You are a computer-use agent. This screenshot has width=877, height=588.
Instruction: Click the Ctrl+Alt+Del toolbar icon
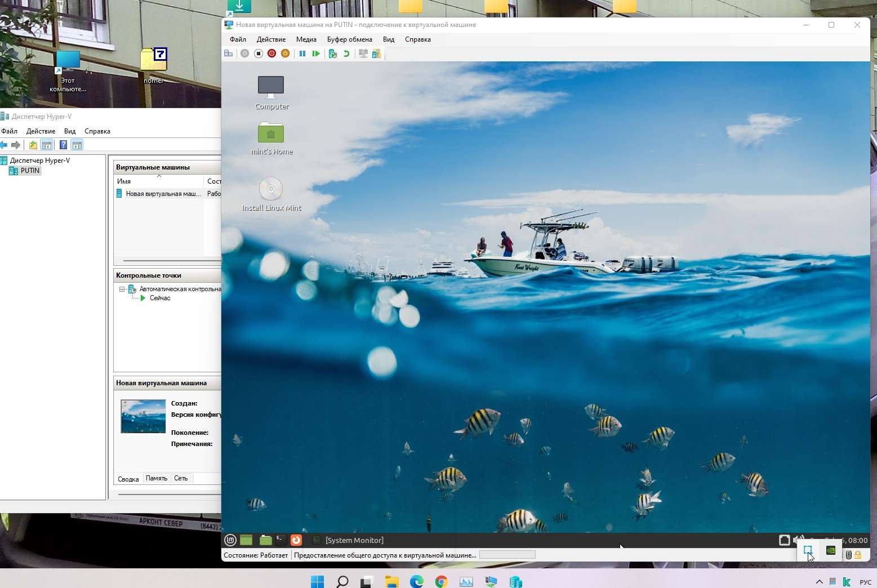point(228,54)
